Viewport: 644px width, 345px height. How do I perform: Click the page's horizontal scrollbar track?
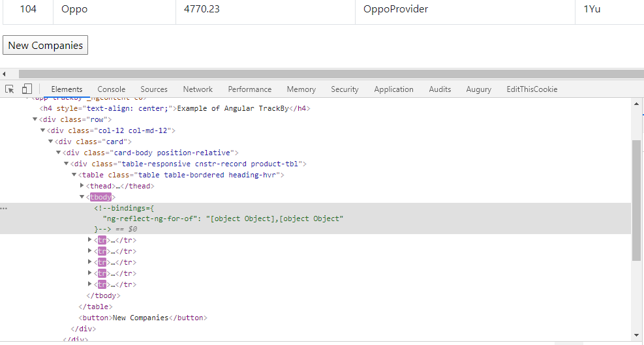[x=326, y=74]
